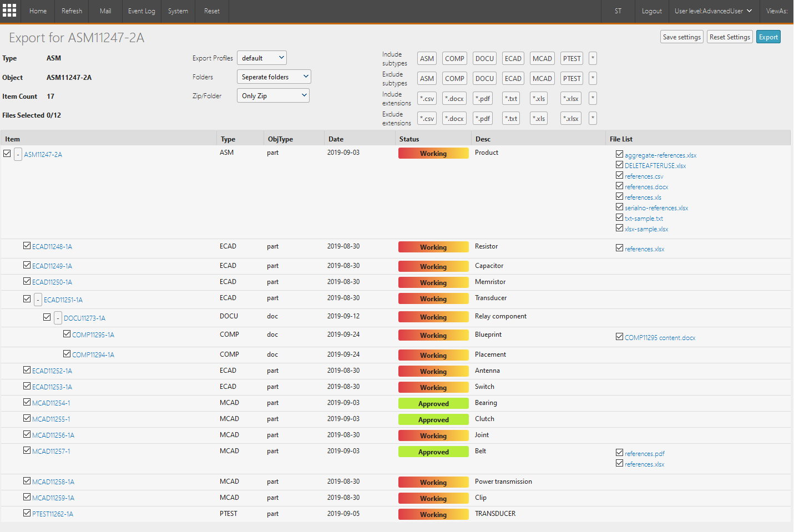Log out via the Logout link
794x532 pixels.
click(652, 11)
